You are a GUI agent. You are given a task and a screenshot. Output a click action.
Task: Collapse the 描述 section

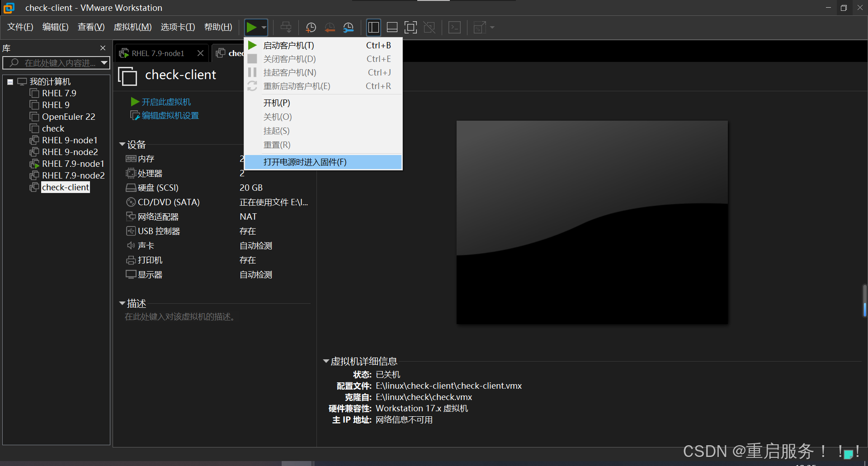[x=122, y=303]
